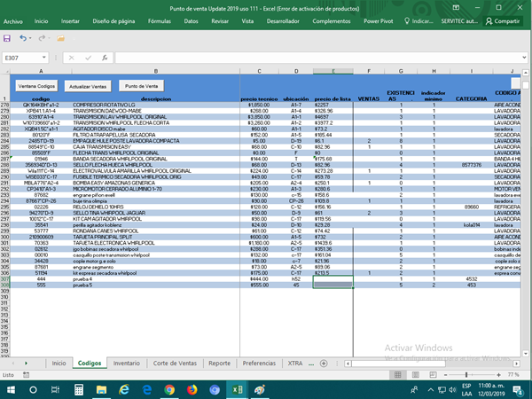Click the Windows Start button

coord(10,389)
